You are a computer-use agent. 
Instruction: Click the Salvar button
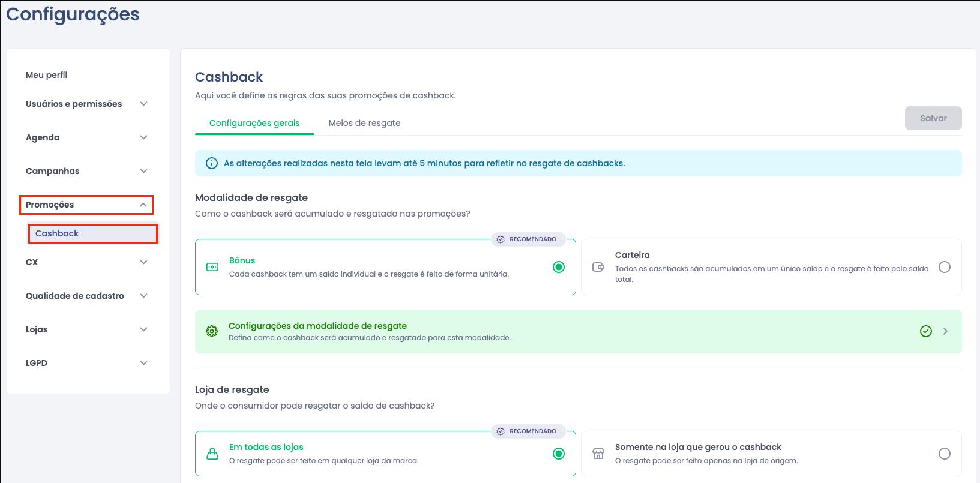pyautogui.click(x=933, y=118)
